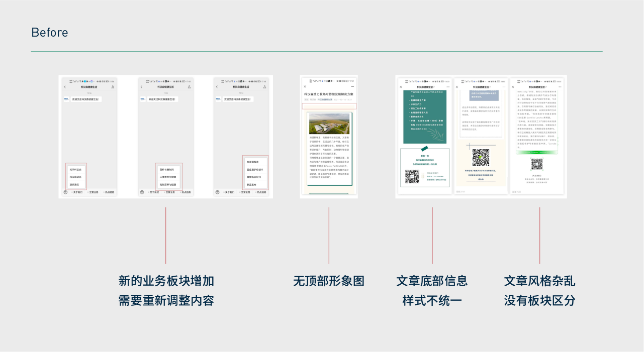
Task: Tap QR code inside green-bordered 新的一年 card
Action: [x=412, y=176]
